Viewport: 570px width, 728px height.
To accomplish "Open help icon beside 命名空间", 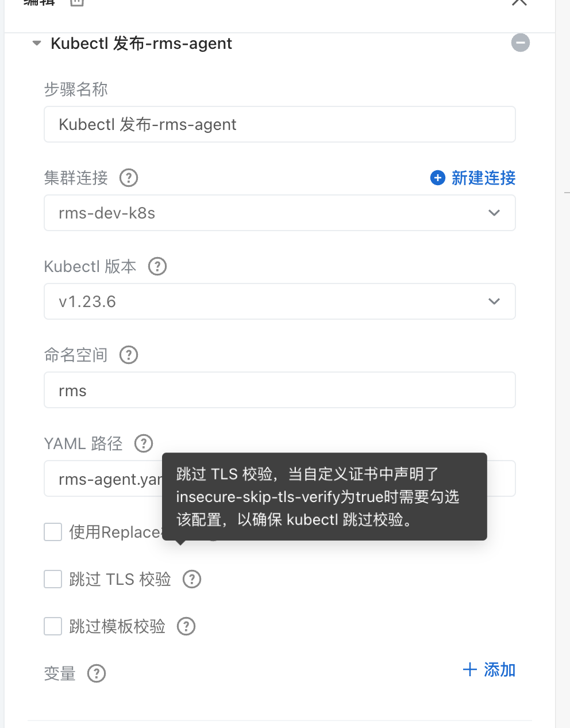I will pos(129,355).
